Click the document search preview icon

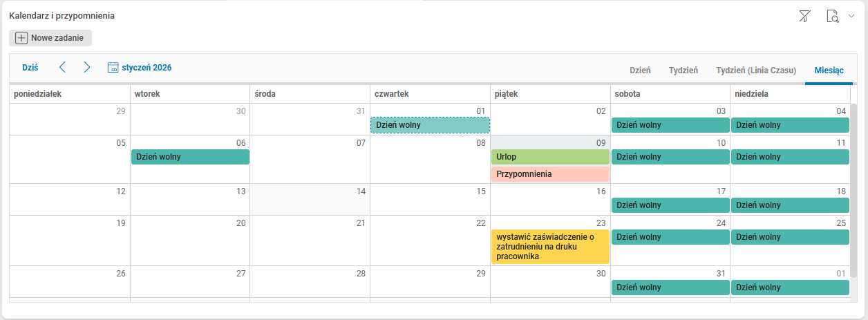(x=833, y=17)
